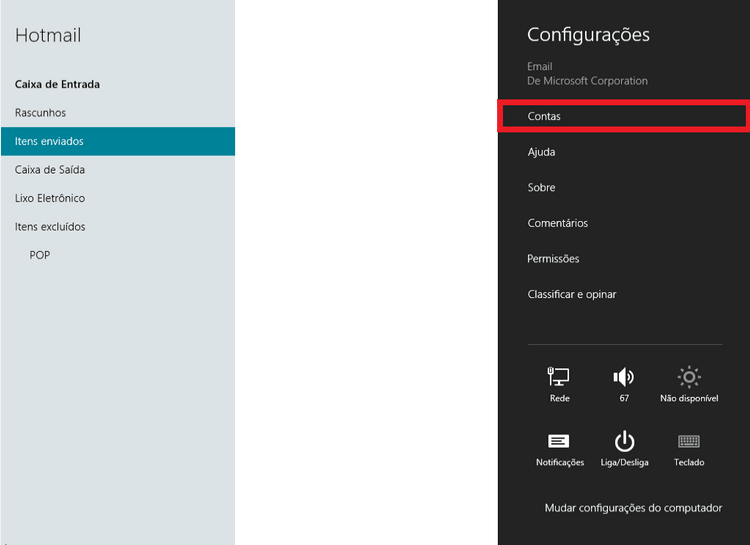Viewport: 750px width, 545px height.
Task: Choose Comentários in the settings list
Action: 557,223
